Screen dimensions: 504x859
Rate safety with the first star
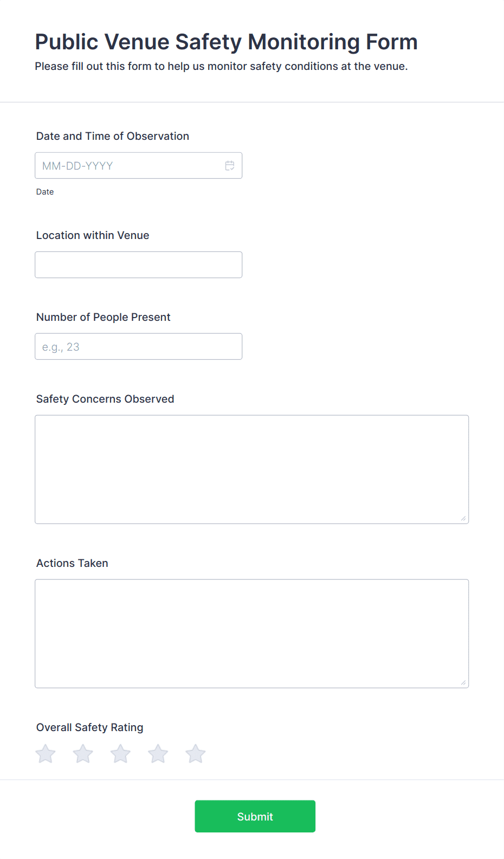[46, 753]
